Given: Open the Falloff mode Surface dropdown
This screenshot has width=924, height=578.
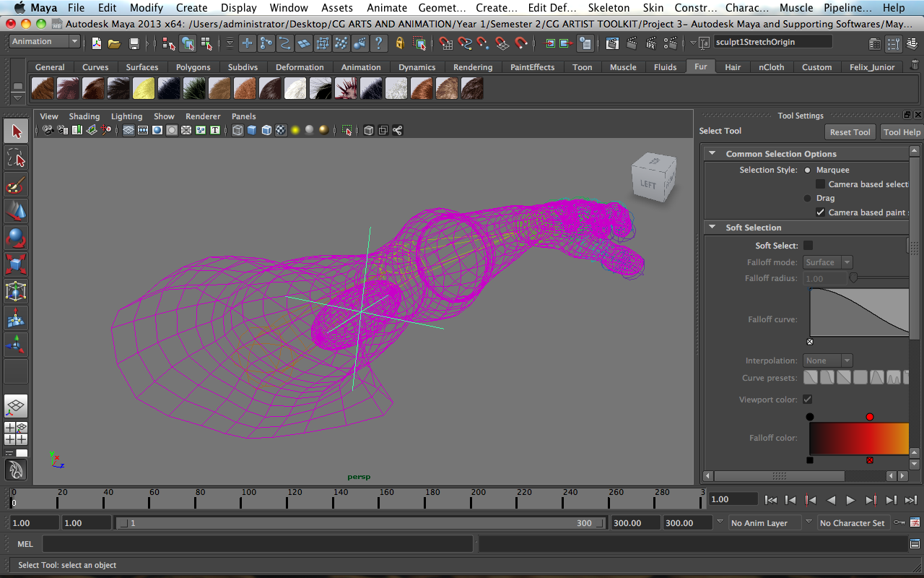Looking at the screenshot, I should click(x=827, y=262).
